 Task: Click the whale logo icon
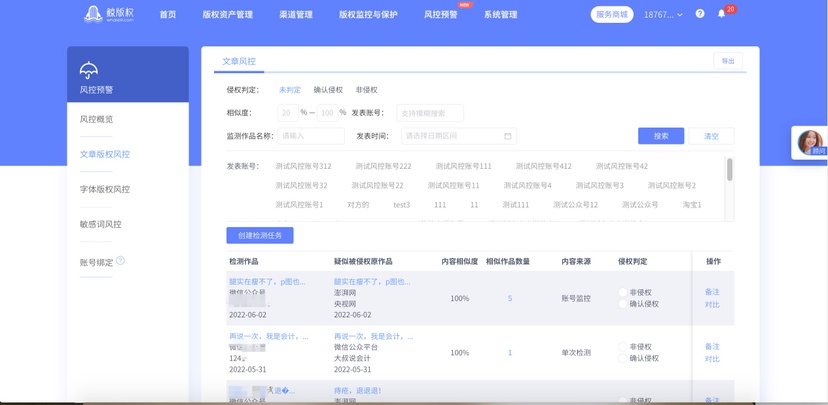pos(93,14)
